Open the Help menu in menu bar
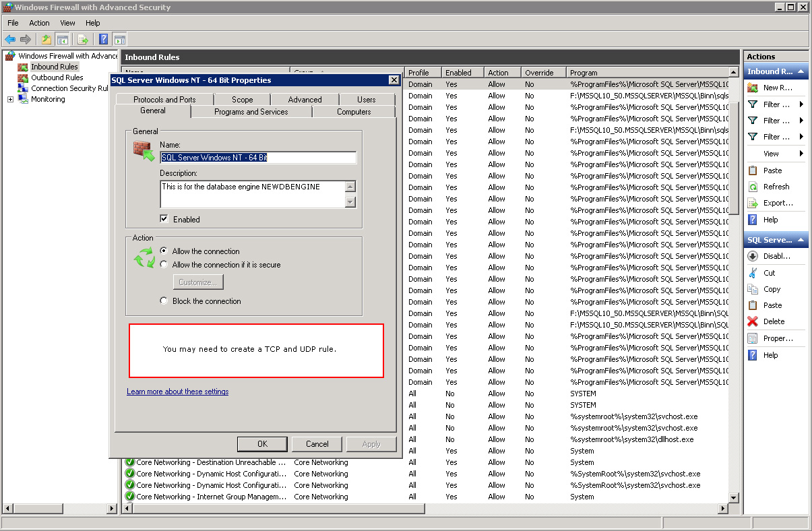The image size is (812, 531). click(x=93, y=23)
